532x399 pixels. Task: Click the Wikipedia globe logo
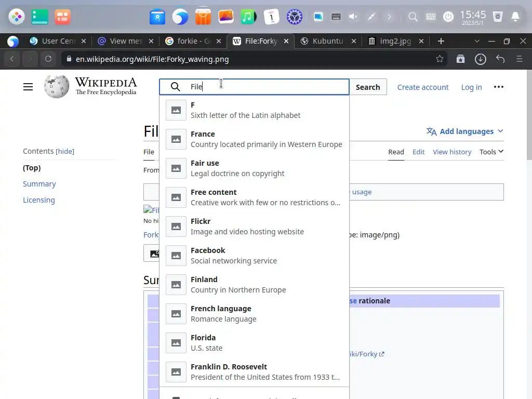[x=56, y=87]
